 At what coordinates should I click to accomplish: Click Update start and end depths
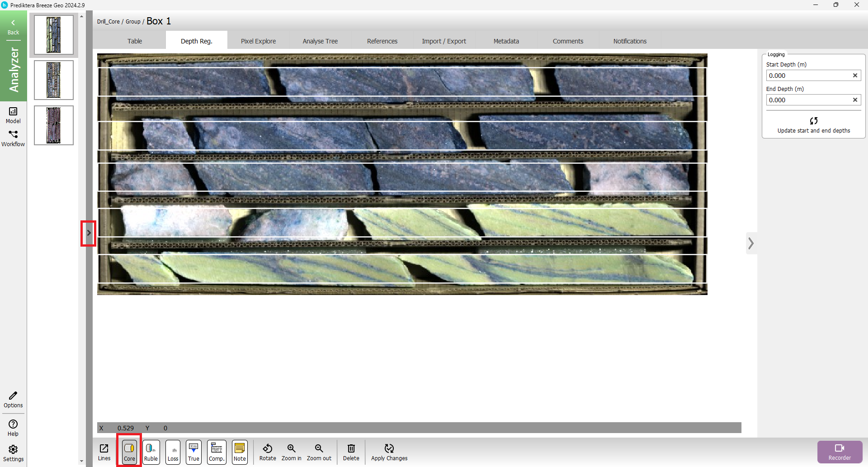pyautogui.click(x=813, y=125)
